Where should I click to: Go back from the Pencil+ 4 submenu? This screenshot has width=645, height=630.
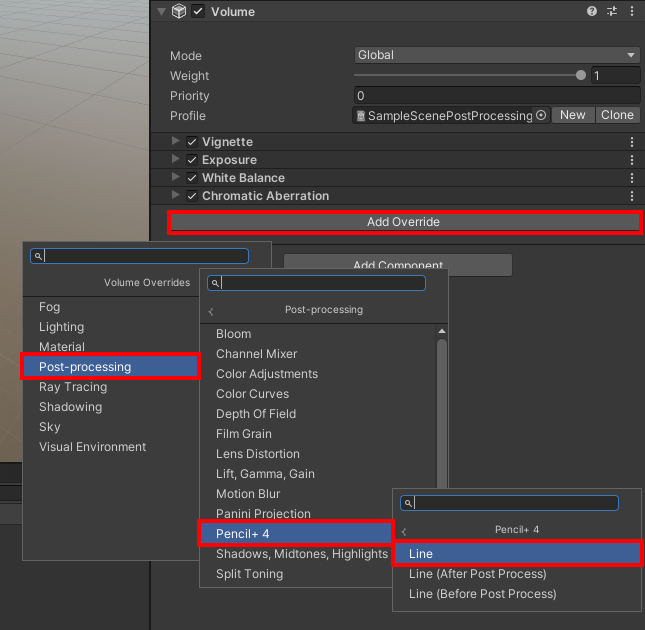click(404, 532)
